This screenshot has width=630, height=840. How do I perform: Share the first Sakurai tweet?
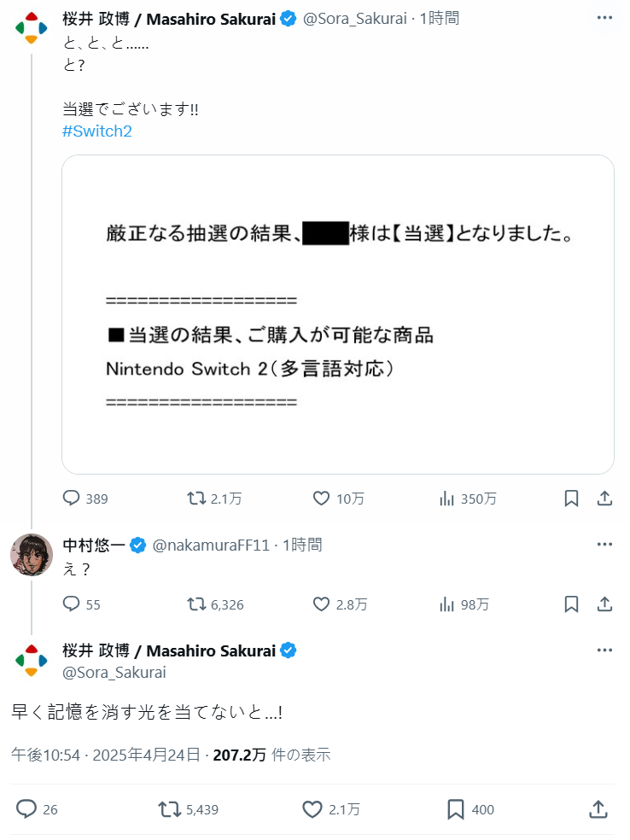point(604,499)
